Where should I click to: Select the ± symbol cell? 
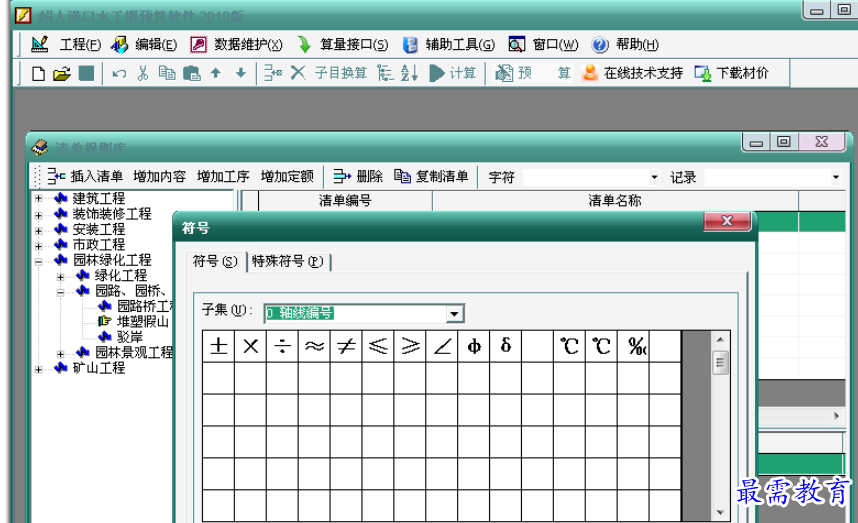[x=218, y=346]
